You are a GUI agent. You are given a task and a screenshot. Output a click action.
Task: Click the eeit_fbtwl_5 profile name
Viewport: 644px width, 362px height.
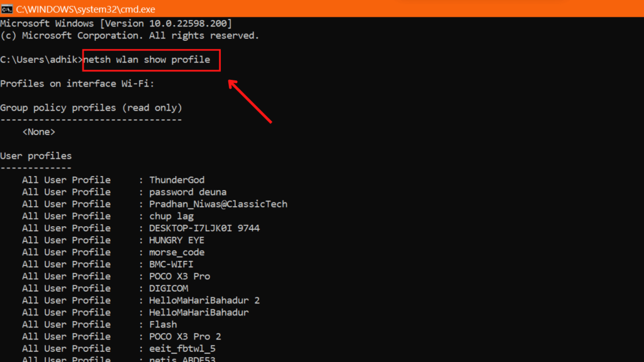[x=182, y=348]
